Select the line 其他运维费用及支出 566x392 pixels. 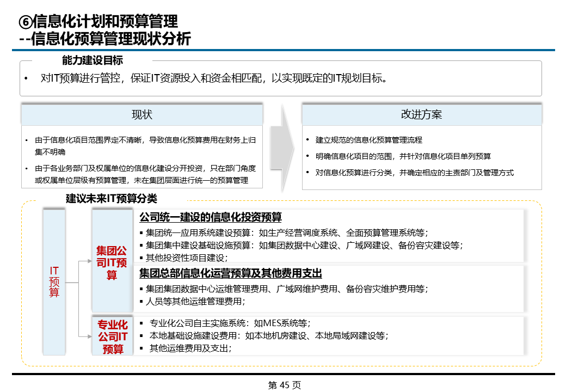pyautogui.click(x=190, y=348)
